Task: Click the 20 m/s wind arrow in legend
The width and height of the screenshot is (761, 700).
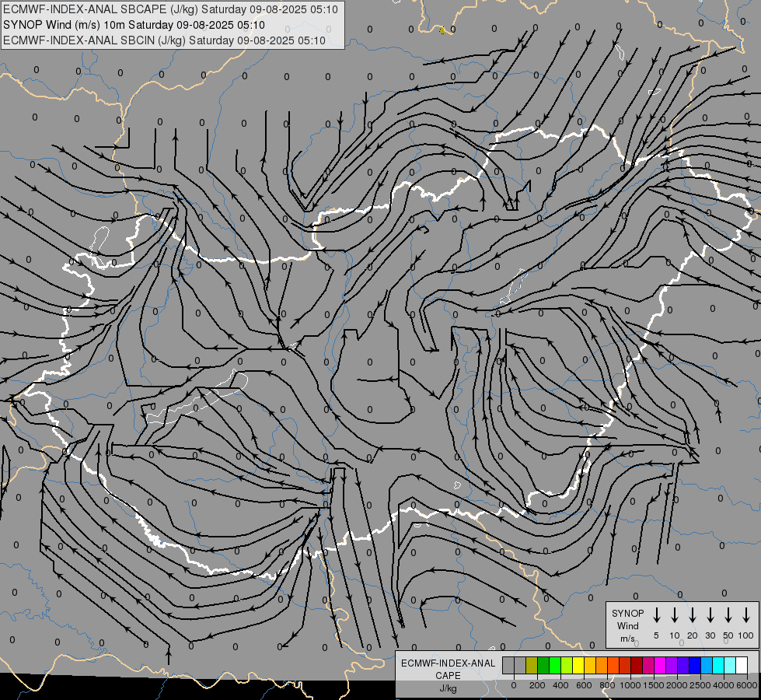Action: [x=693, y=614]
